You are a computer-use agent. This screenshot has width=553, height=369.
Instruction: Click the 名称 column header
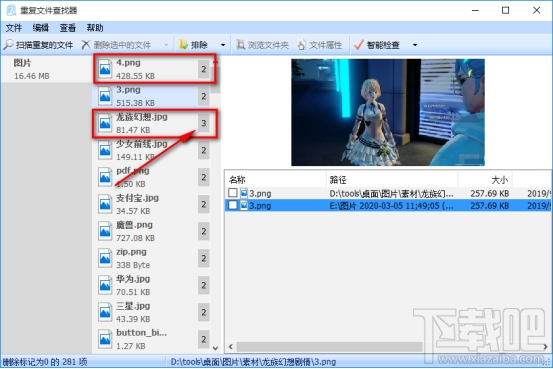275,180
